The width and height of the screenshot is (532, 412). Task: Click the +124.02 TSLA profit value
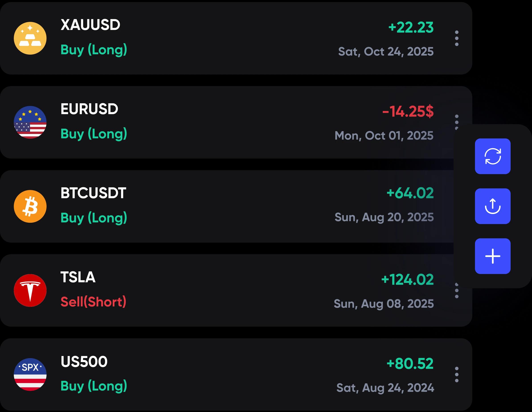(407, 279)
